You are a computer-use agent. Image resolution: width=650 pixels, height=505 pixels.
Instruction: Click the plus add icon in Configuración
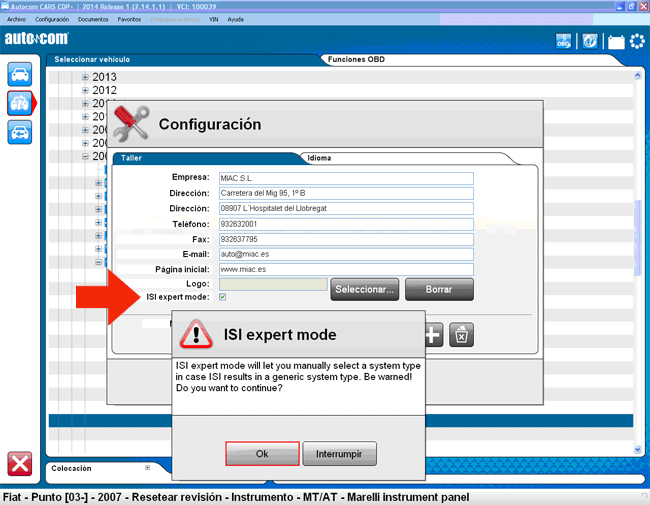433,335
